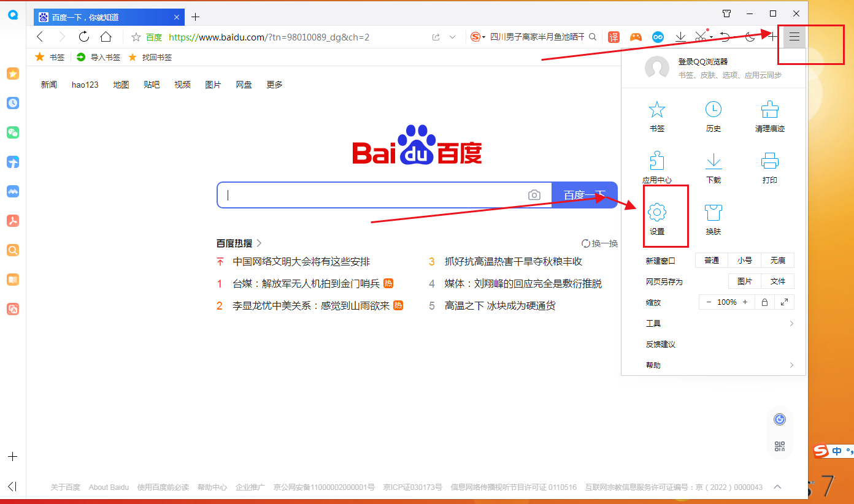
Task: Open the 更多 (More) Baidu nav menu
Action: (x=275, y=85)
